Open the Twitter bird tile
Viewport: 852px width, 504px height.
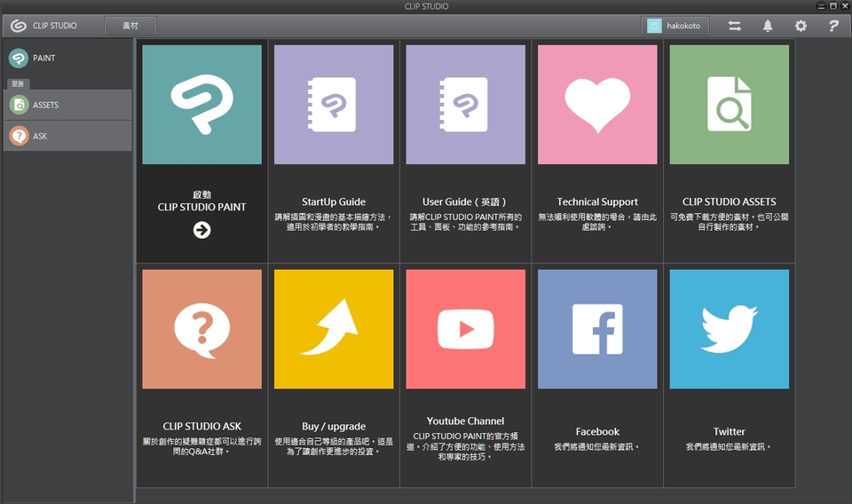tap(729, 329)
